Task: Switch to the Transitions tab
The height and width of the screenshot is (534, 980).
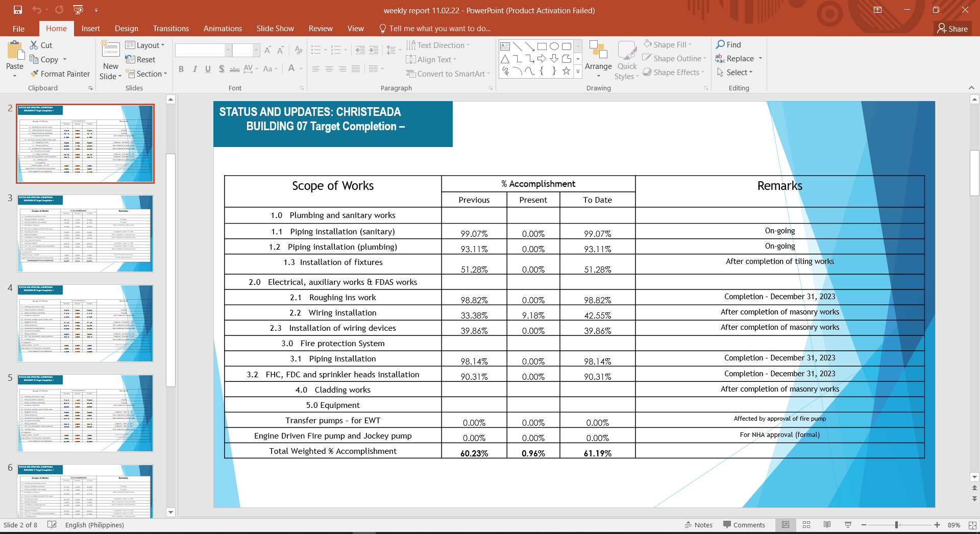Action: click(171, 29)
